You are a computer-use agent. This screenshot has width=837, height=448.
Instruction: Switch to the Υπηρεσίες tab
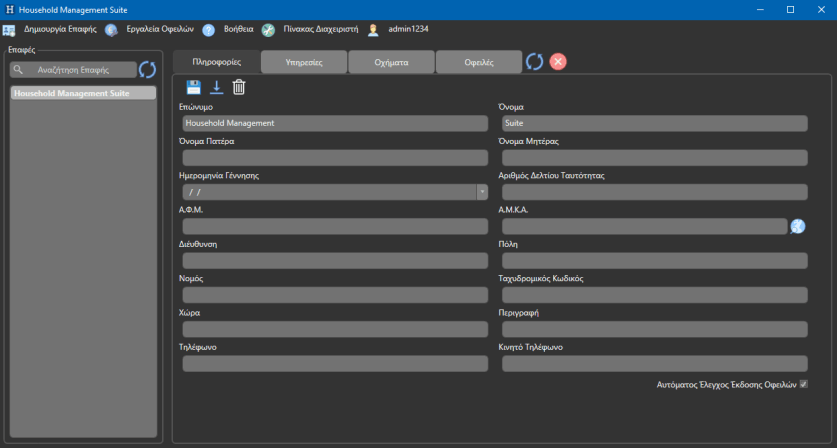point(304,62)
